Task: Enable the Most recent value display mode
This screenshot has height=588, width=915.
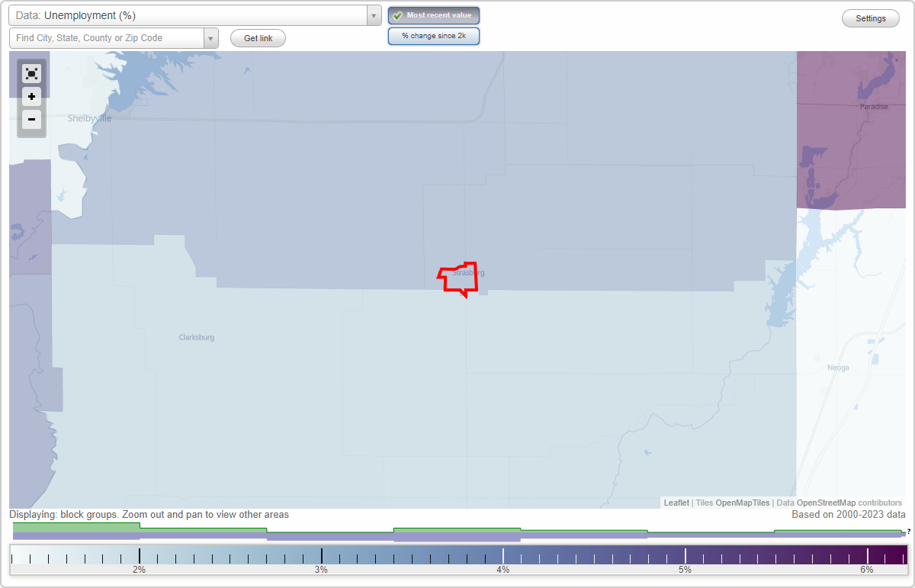Action: pyautogui.click(x=434, y=15)
